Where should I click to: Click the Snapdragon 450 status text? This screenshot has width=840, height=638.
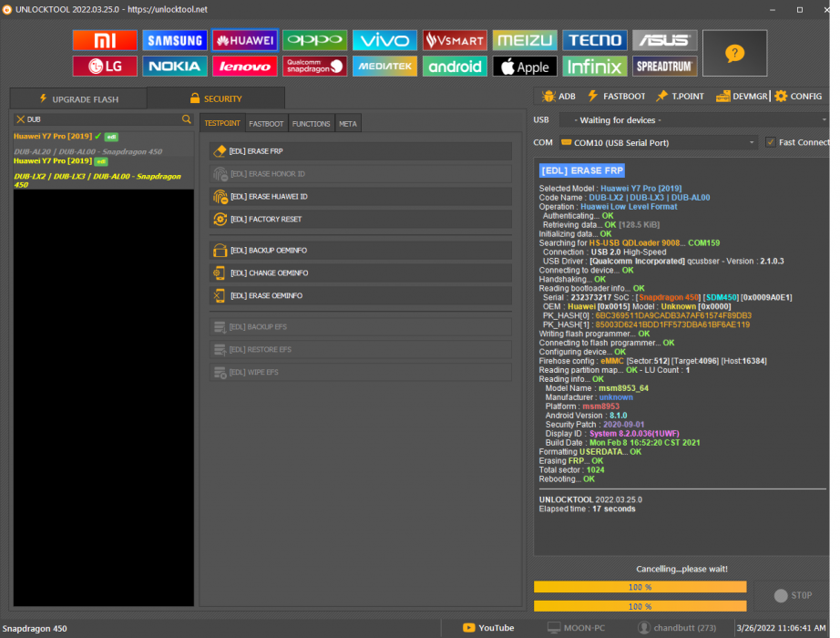(35, 628)
